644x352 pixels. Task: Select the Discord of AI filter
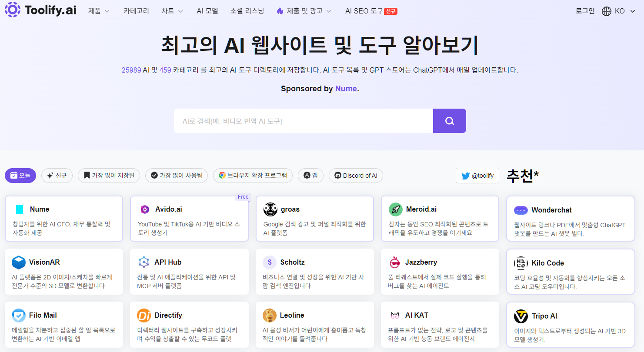(356, 176)
